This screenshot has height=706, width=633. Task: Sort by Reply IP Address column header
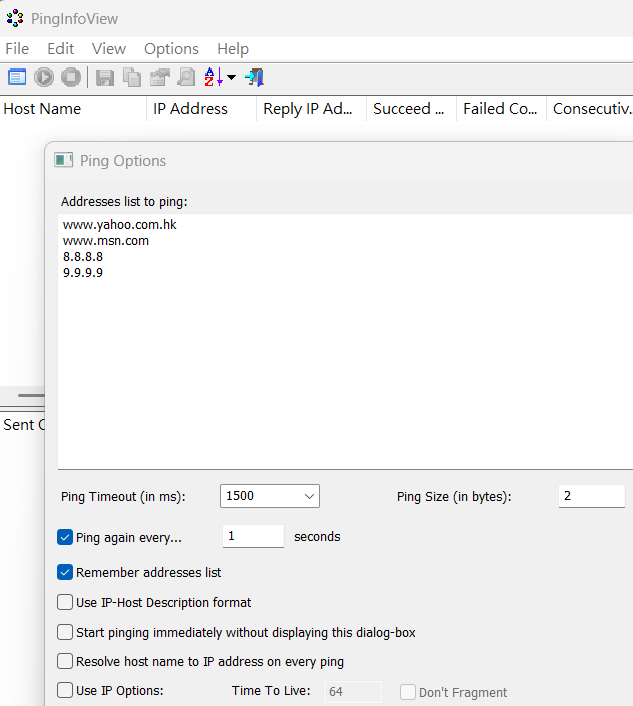pyautogui.click(x=311, y=109)
